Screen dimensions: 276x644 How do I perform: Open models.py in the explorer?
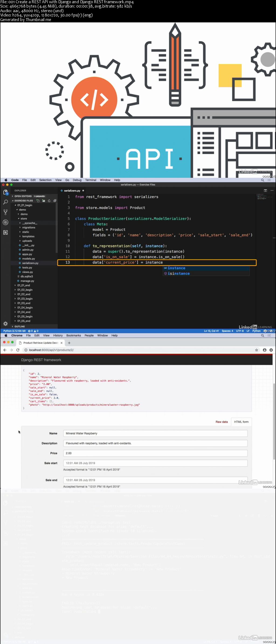[x=28, y=259]
